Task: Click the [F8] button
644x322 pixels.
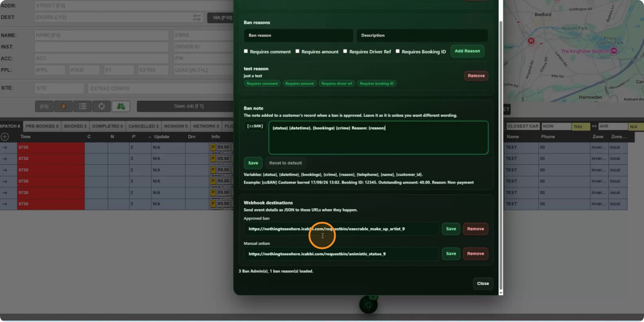Action: tap(44, 106)
